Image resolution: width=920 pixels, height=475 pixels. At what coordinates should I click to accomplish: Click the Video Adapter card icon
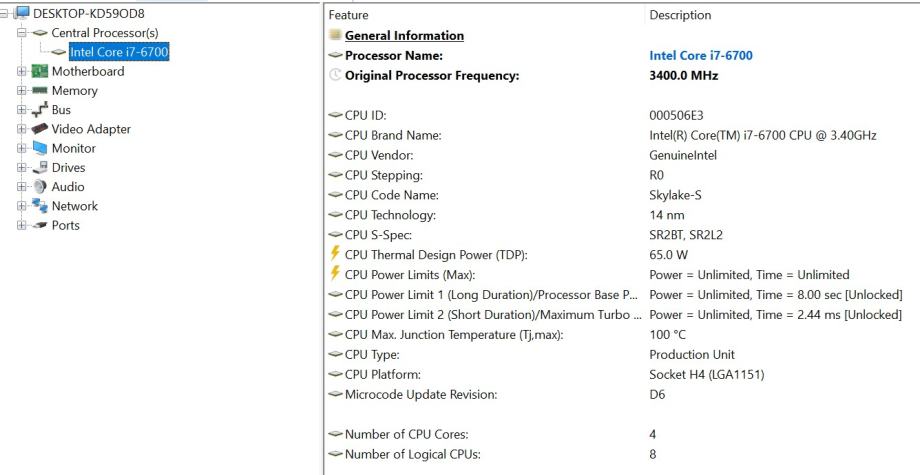pos(40,129)
